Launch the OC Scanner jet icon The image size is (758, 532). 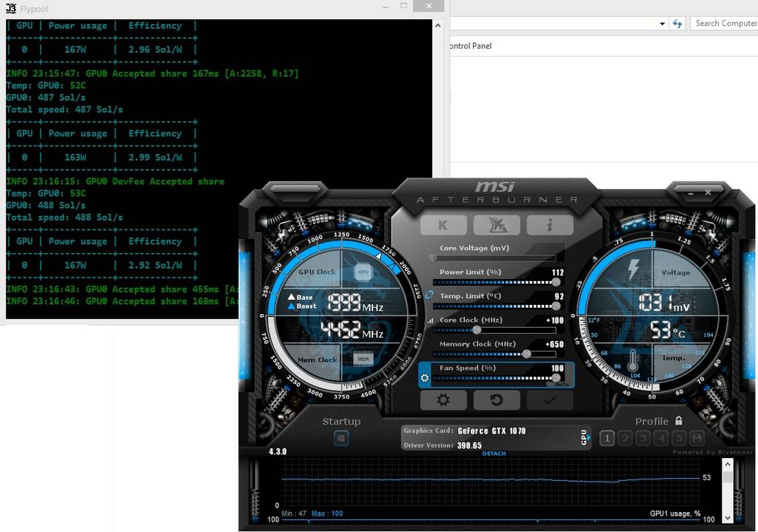coord(496,225)
